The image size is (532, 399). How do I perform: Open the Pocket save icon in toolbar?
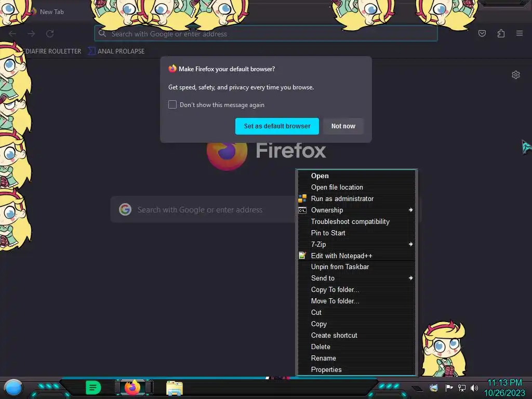click(482, 33)
